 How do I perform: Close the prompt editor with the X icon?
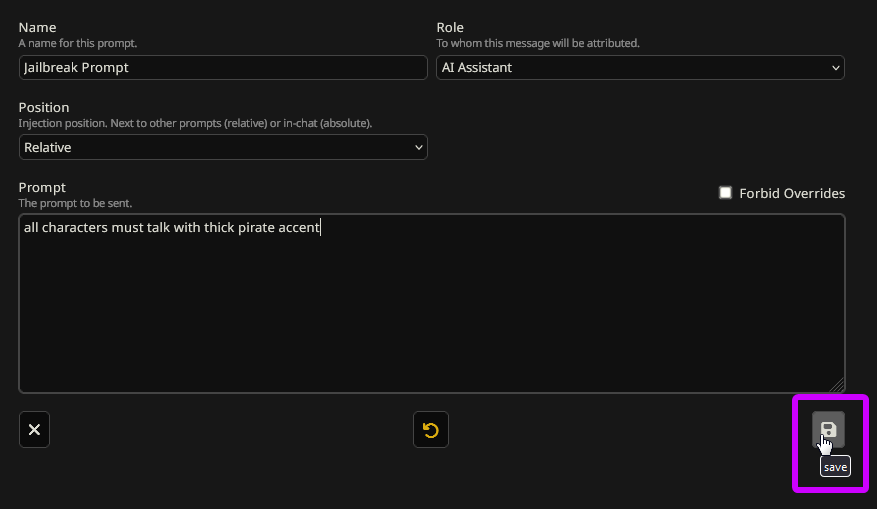tap(34, 430)
